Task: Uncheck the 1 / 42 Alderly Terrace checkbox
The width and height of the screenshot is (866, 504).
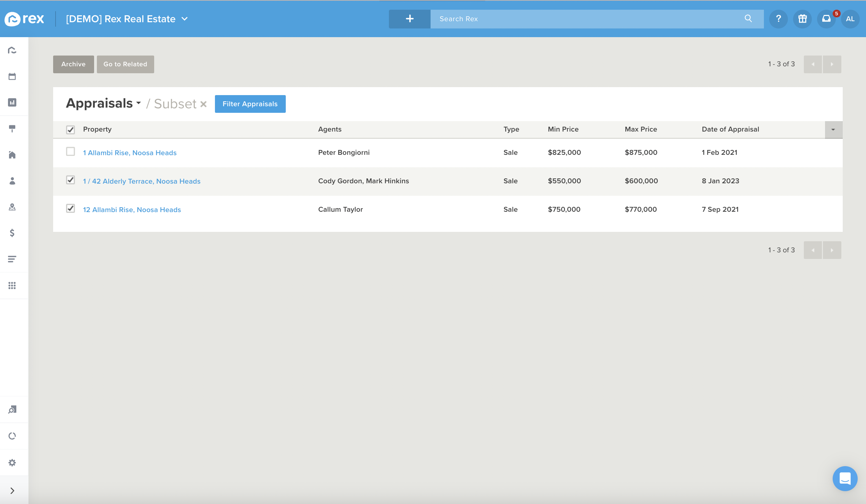Action: click(70, 180)
